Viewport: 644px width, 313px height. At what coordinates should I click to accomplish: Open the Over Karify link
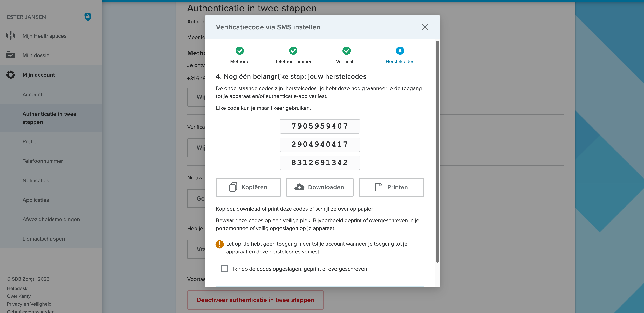coord(19,296)
